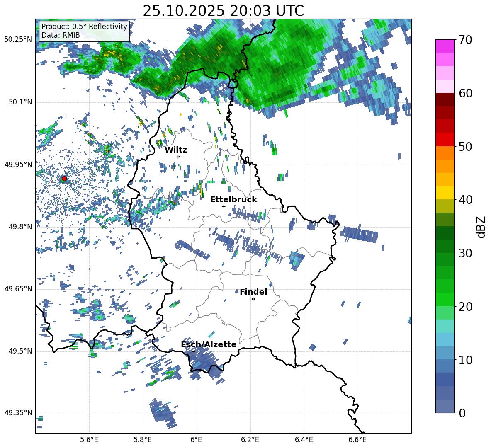Click the Findel city label
The image size is (491, 448).
253,292
